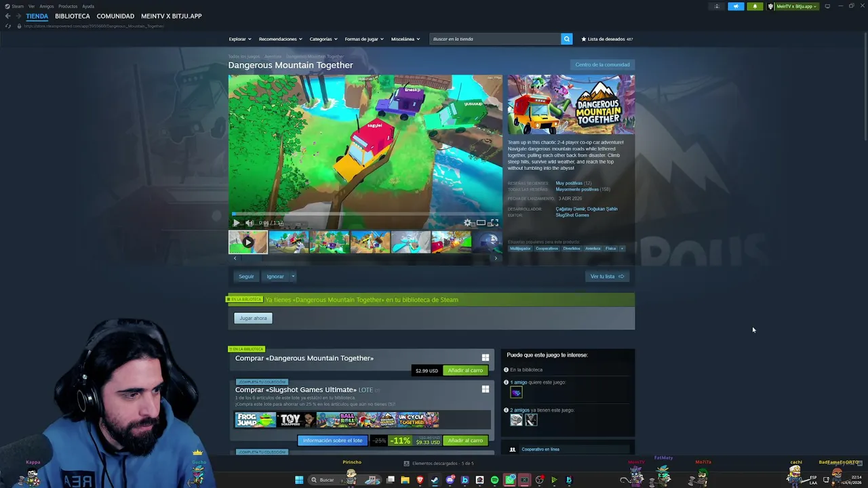Open the MEINTV X BITJU.APP profile tab
The width and height of the screenshot is (868, 488).
click(x=172, y=16)
